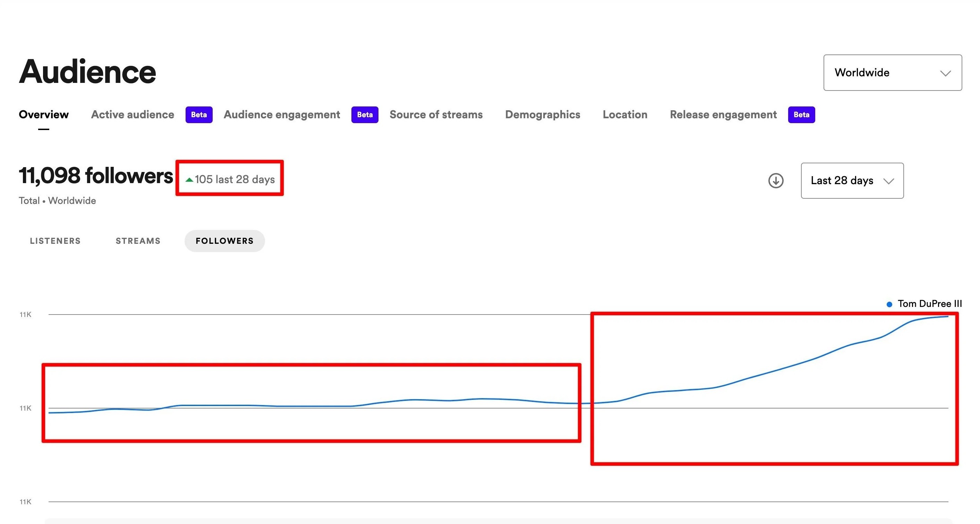The height and width of the screenshot is (524, 980).
Task: Click the Beta badge beside Audience engagement
Action: [365, 115]
